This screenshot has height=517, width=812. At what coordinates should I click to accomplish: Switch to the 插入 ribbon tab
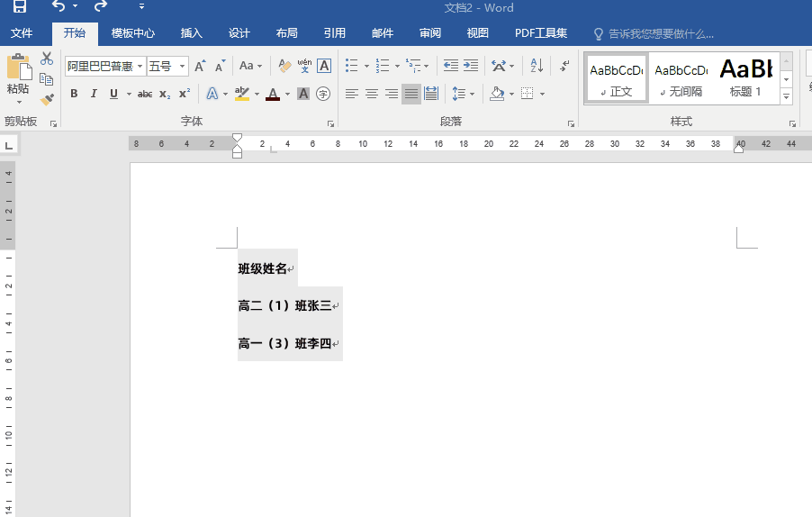192,33
